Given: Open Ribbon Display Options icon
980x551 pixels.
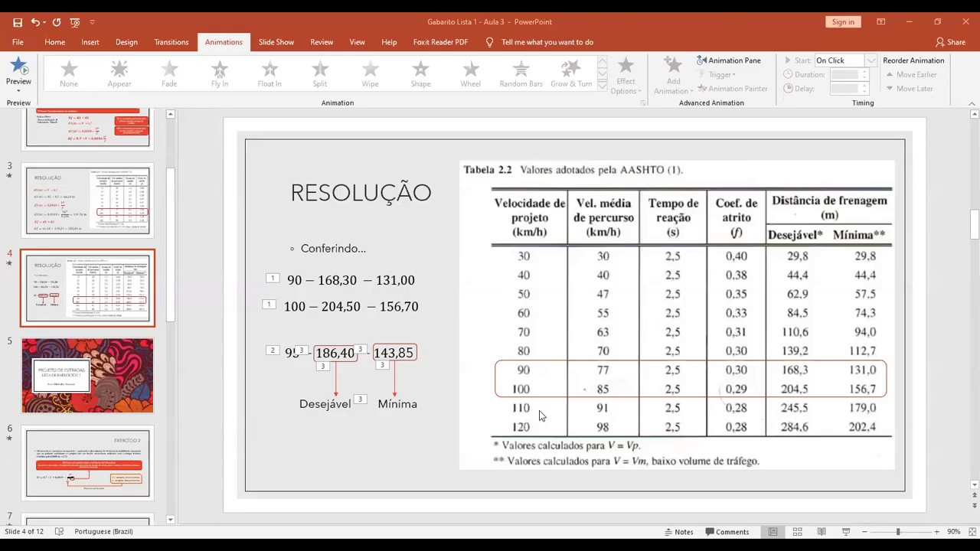Looking at the screenshot, I should (x=880, y=22).
